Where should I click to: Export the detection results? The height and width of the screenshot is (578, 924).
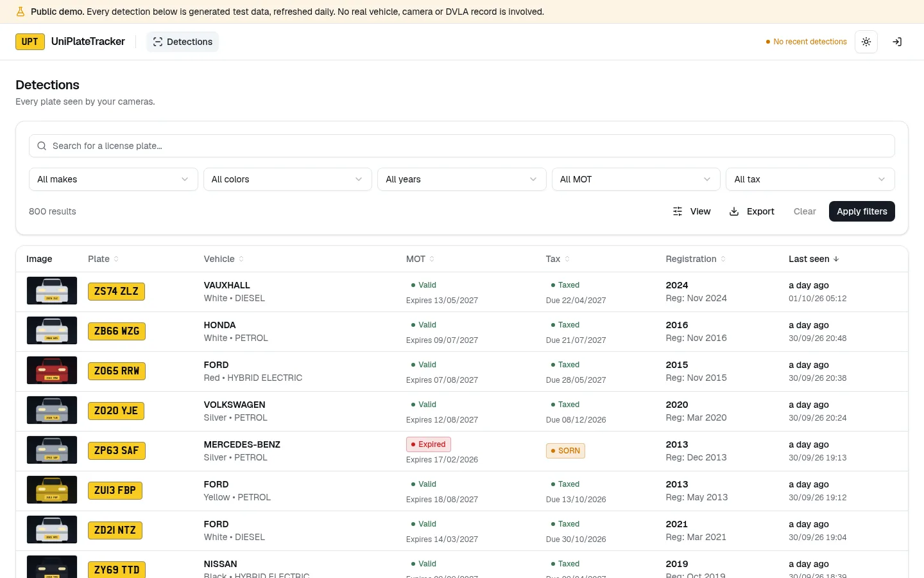[x=752, y=211]
